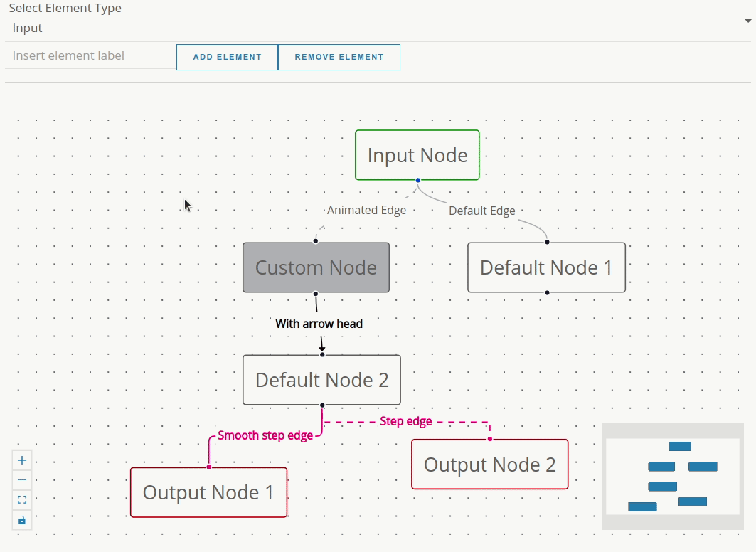Click Output Node 1 target handle

point(209,467)
